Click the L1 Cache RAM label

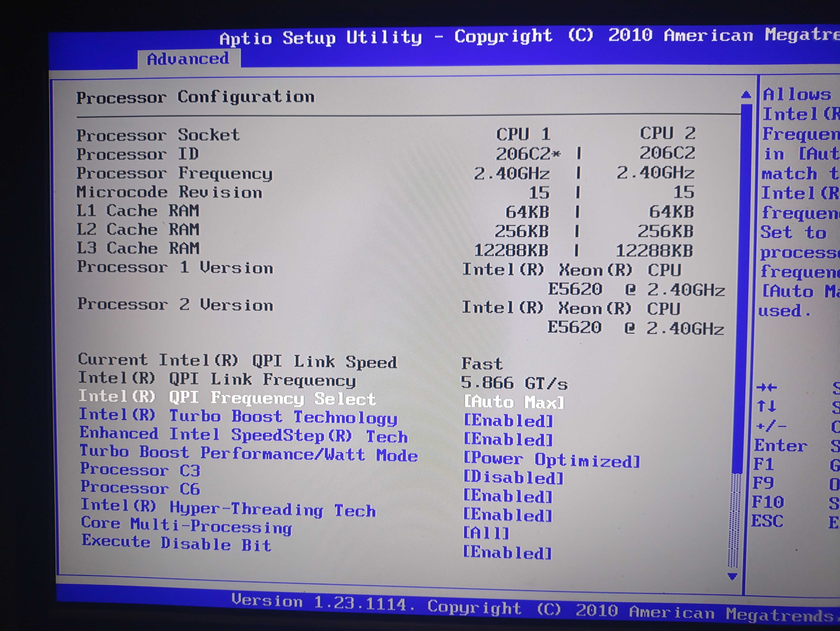[x=138, y=211]
